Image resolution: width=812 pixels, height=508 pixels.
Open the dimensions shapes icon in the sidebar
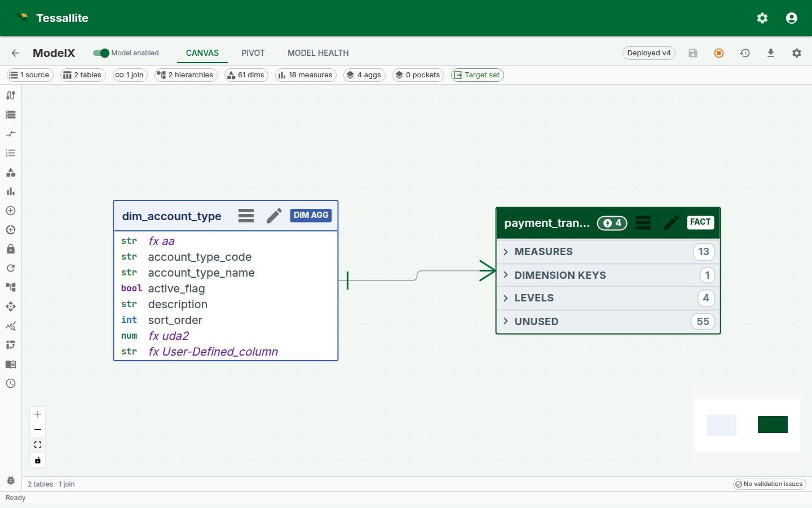(11, 172)
